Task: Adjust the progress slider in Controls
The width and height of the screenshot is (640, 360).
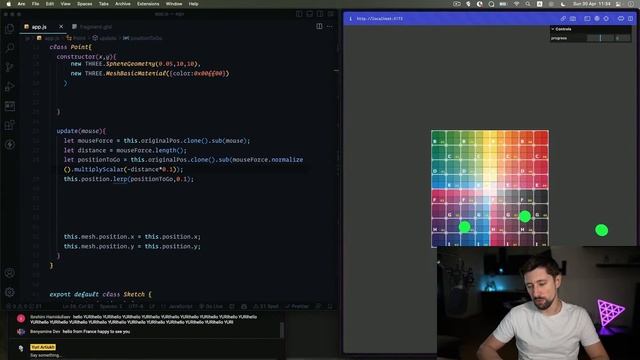Action: point(600,38)
